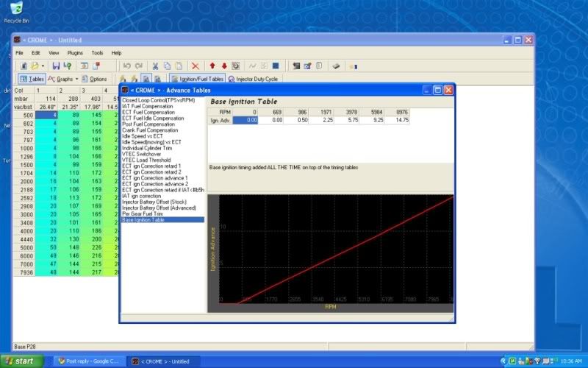
Task: Open the Tools menu
Action: 97,53
